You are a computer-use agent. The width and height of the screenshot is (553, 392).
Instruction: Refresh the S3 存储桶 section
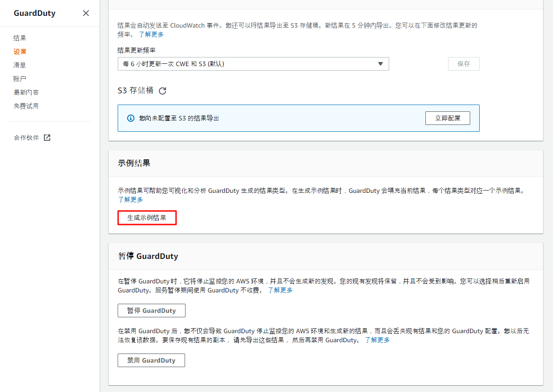162,91
